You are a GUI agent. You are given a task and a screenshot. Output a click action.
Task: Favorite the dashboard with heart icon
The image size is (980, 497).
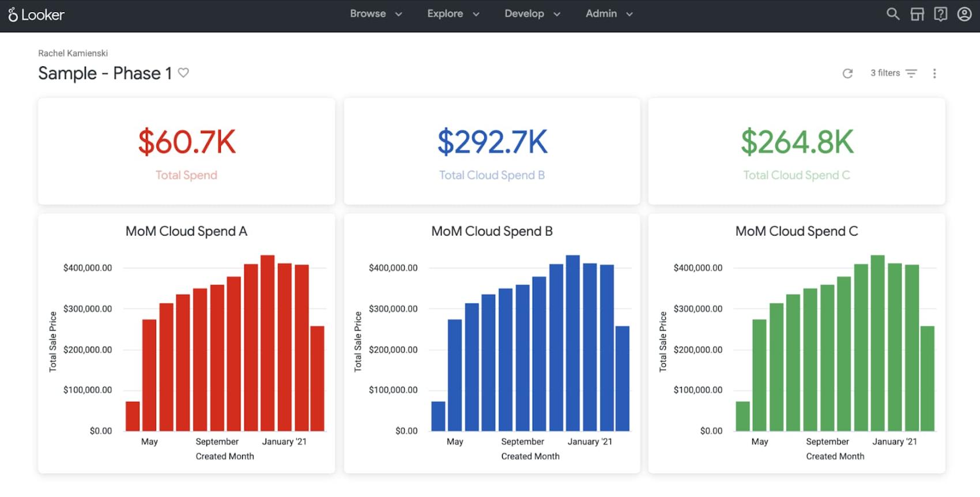183,73
